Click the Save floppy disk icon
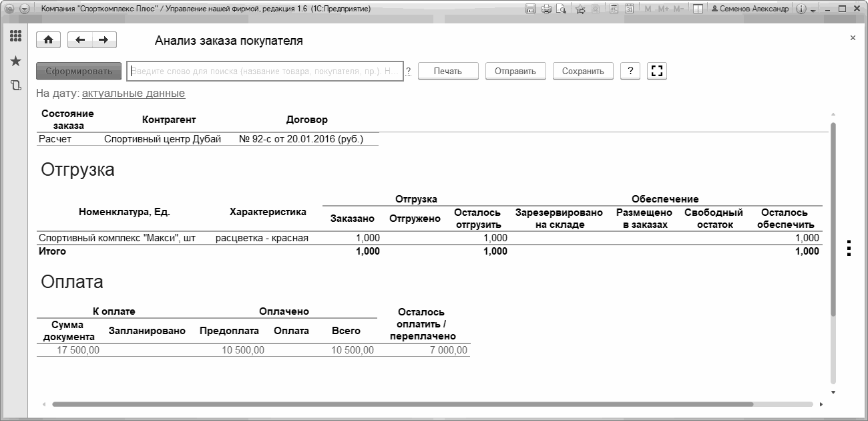Viewport: 868px width, 421px height. point(531,9)
